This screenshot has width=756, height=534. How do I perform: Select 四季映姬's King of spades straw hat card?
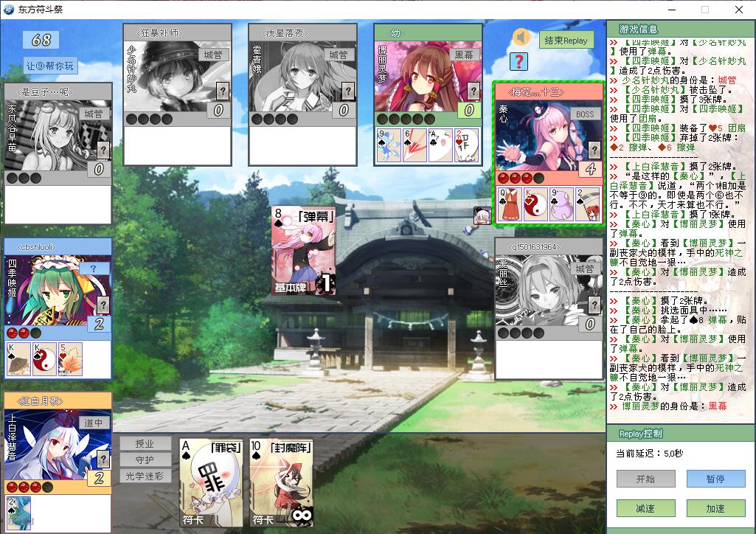(x=18, y=359)
